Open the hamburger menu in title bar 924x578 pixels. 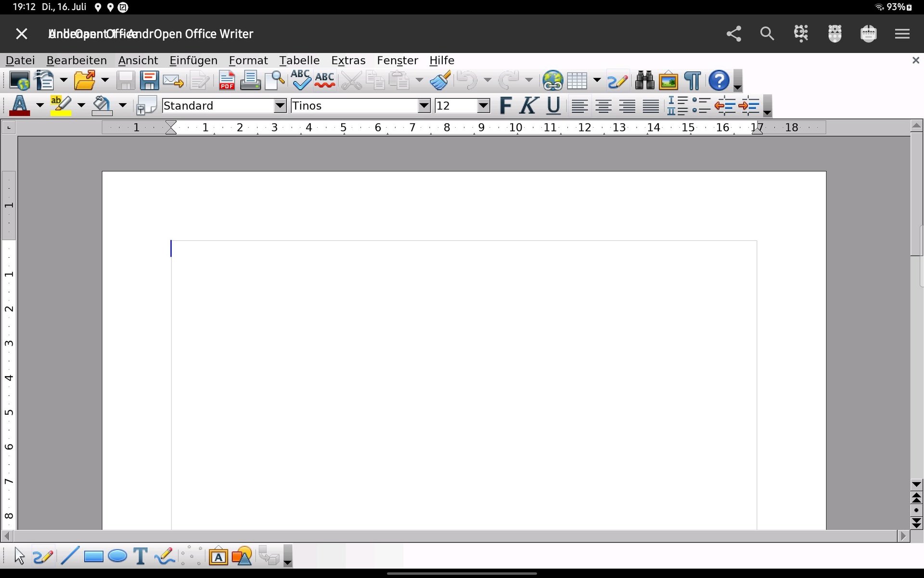pos(902,34)
